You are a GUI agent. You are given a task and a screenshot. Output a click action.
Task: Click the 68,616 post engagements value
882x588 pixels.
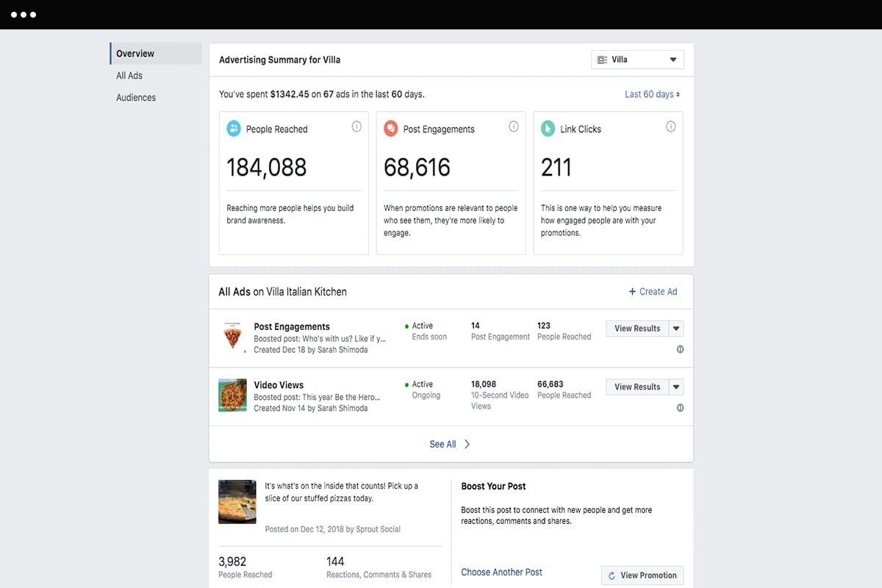click(417, 168)
